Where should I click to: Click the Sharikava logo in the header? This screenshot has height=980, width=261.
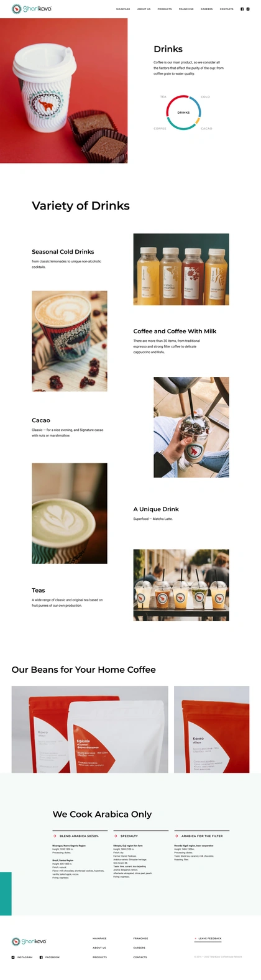32,9
